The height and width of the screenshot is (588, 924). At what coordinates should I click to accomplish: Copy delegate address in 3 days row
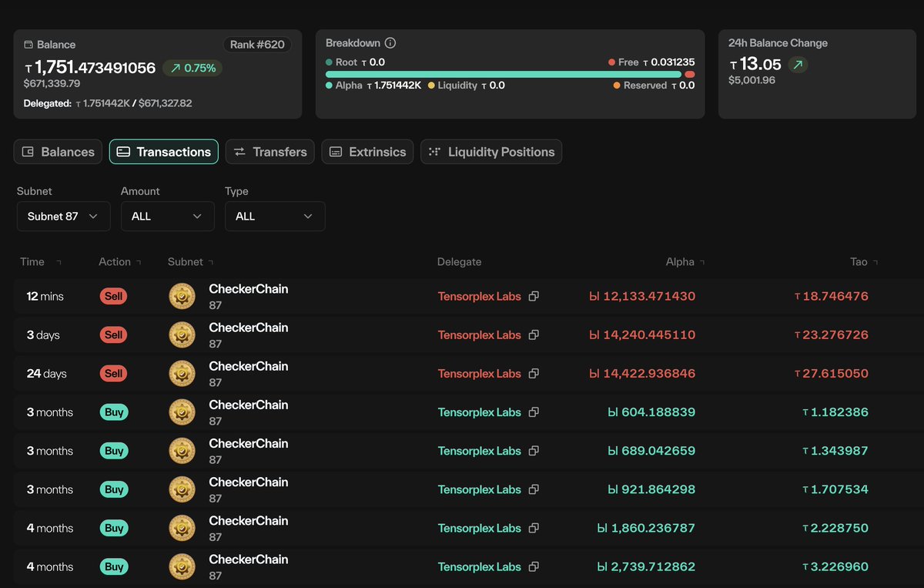(x=534, y=334)
